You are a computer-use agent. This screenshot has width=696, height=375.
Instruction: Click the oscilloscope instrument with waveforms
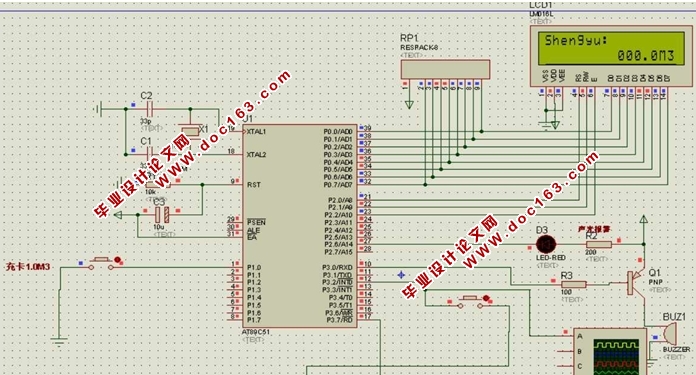tap(610, 351)
